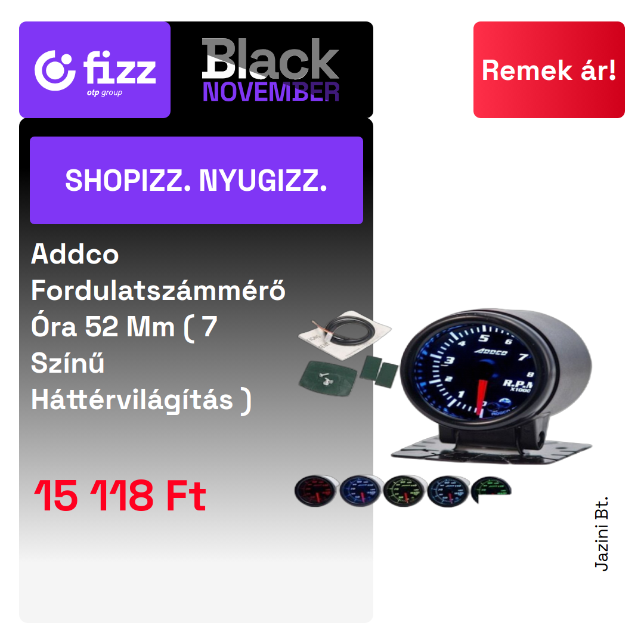Select the red backlight gauge thumbnail

click(315, 490)
